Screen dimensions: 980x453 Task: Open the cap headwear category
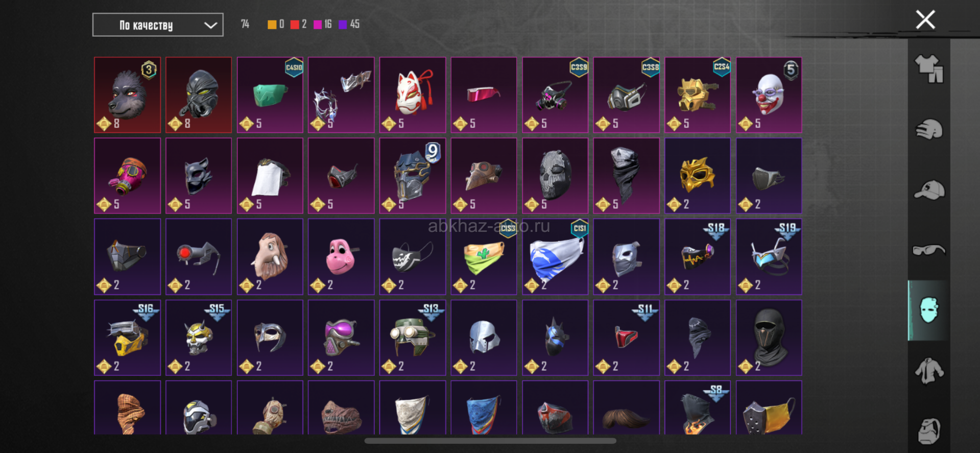pos(929,190)
